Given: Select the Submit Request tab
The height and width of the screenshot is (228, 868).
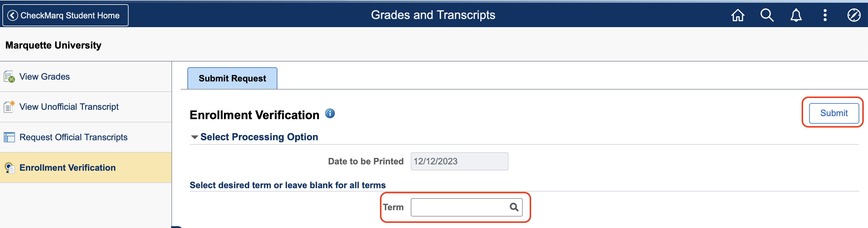Looking at the screenshot, I should (232, 78).
